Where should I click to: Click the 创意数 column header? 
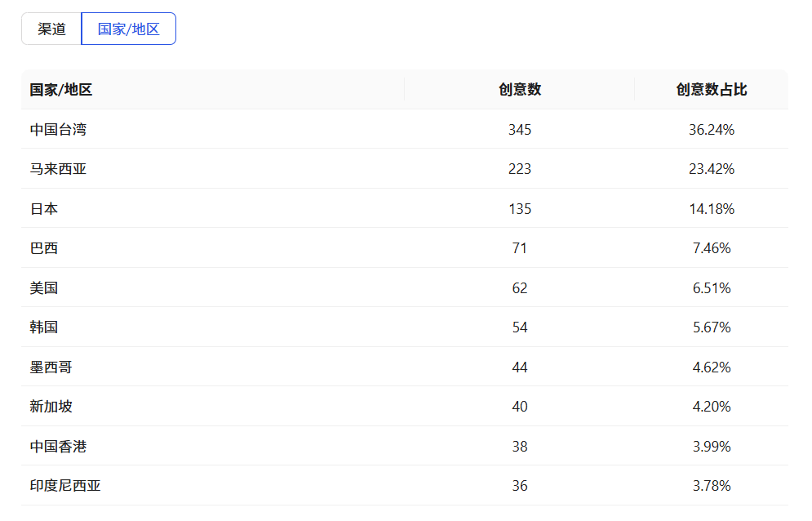(520, 90)
